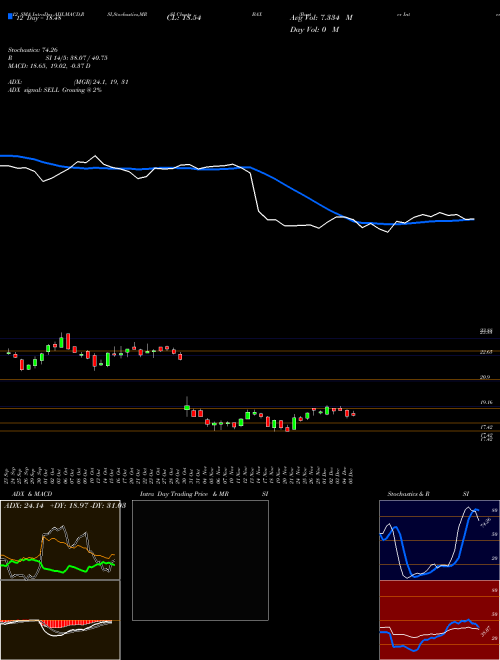This screenshot has height=660, width=500.
Task: Click the 'Stochastics & R' panel title
Action: coord(408,494)
